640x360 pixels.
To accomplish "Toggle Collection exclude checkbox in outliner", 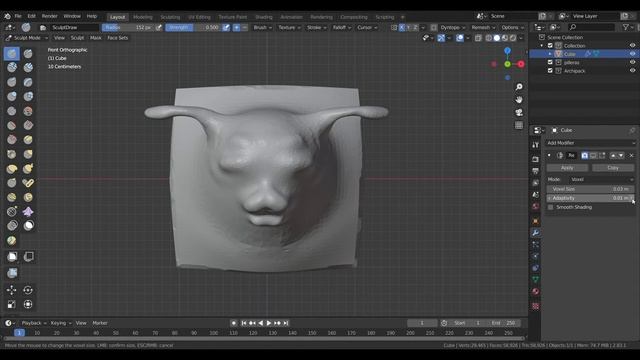I will pyautogui.click(x=550, y=46).
